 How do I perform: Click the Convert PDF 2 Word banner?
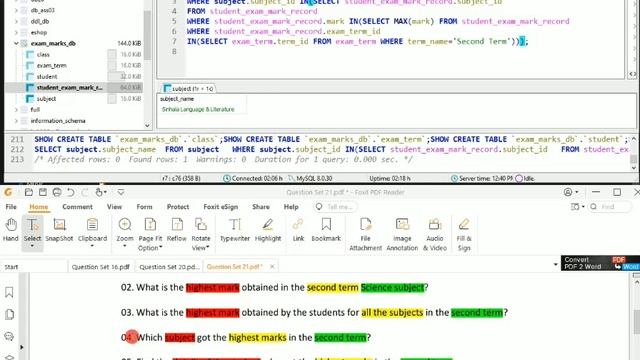click(x=600, y=263)
